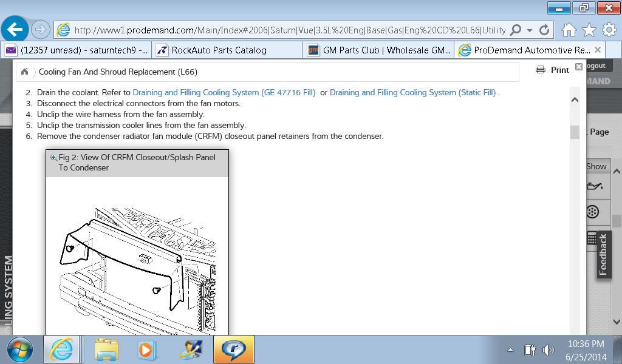Click 'Cooling Fan And Shroud Replacement (L66)' title
The width and height of the screenshot is (622, 364).
(118, 72)
